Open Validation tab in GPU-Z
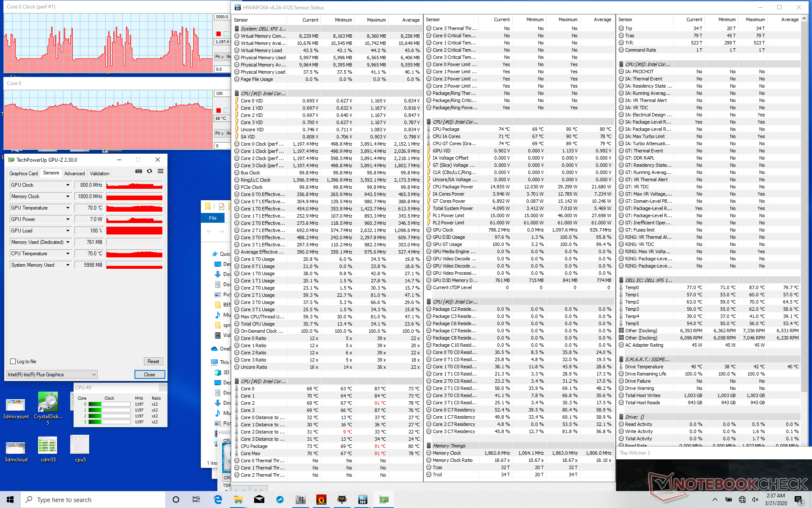Viewport: 812px width, 508px height. [x=100, y=174]
